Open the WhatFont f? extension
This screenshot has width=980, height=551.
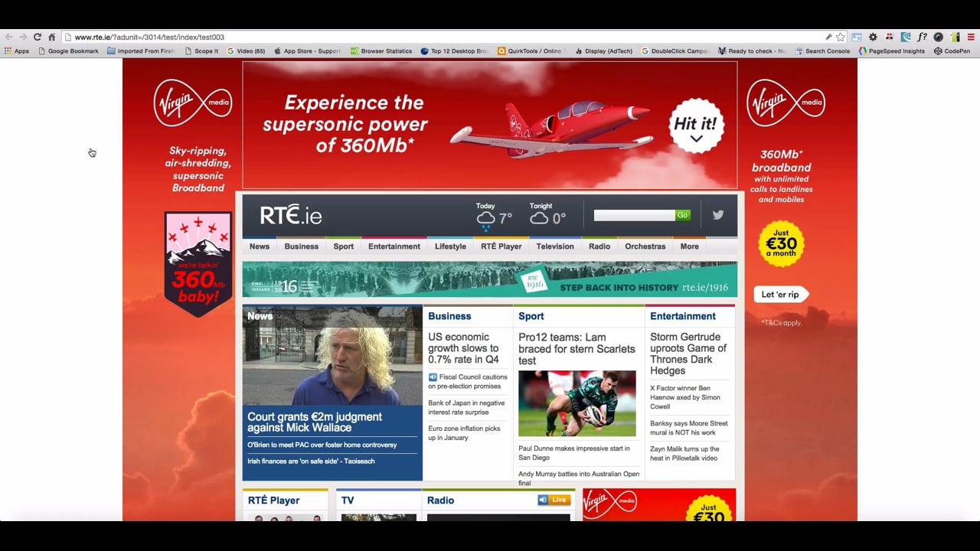[x=922, y=37]
